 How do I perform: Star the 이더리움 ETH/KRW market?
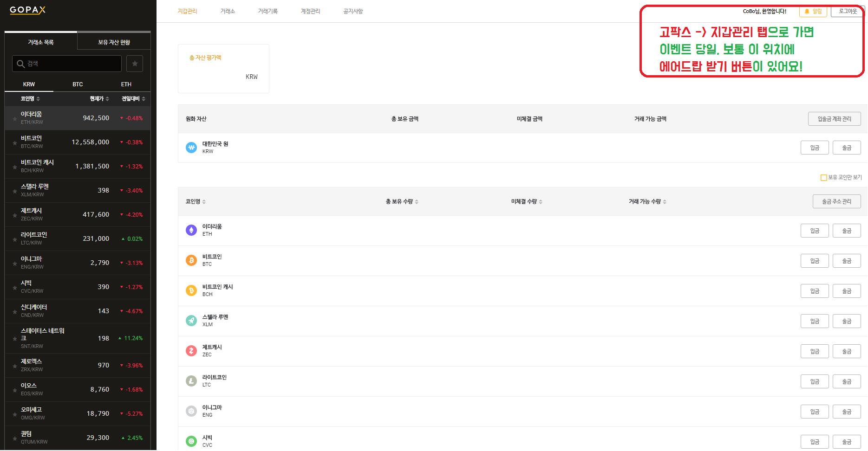coord(15,119)
